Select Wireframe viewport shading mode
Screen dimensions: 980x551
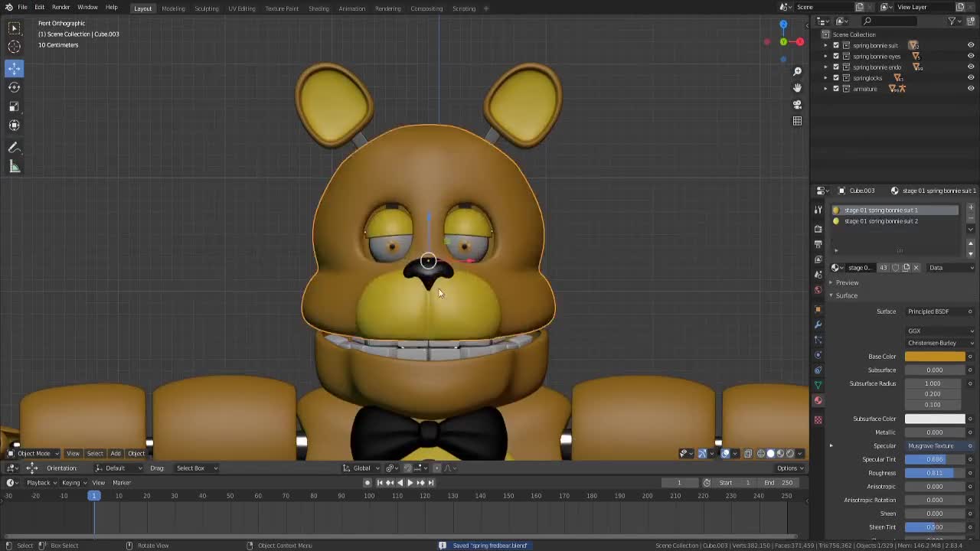(760, 453)
